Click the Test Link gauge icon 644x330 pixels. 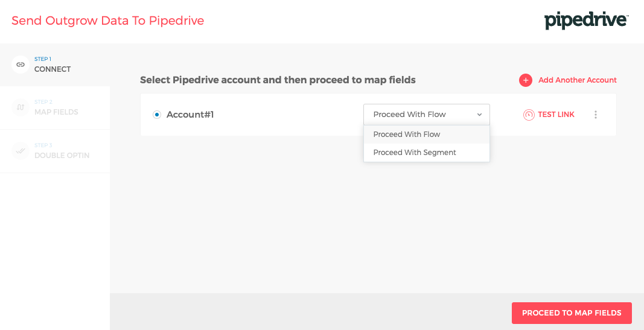529,115
